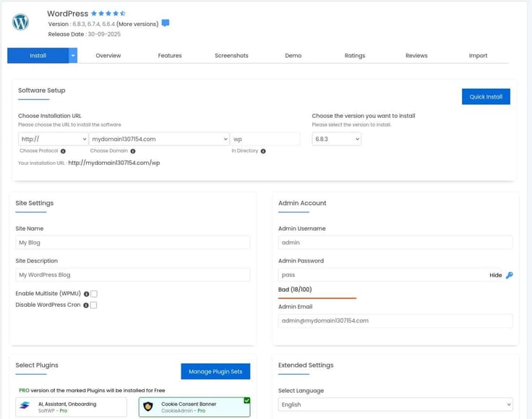Open the Install button dropdown arrow
Image resolution: width=532 pixels, height=419 pixels.
73,56
